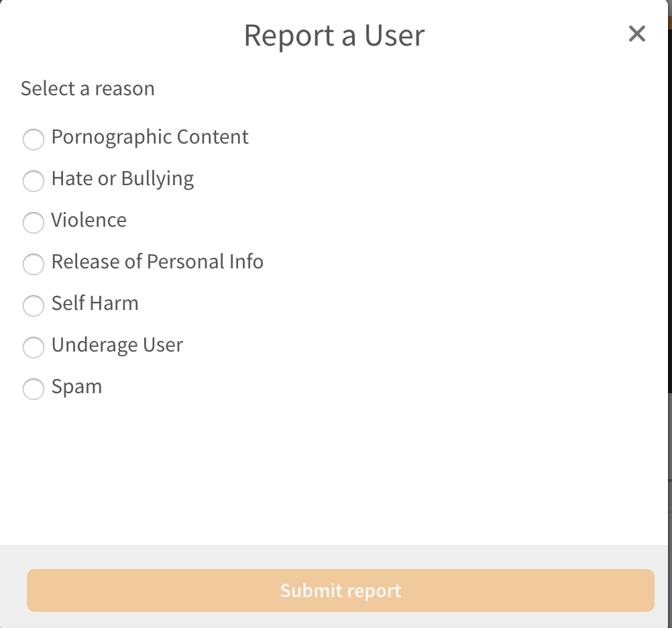The image size is (672, 628).
Task: Select the Pornographic Content radio button
Action: coord(34,139)
